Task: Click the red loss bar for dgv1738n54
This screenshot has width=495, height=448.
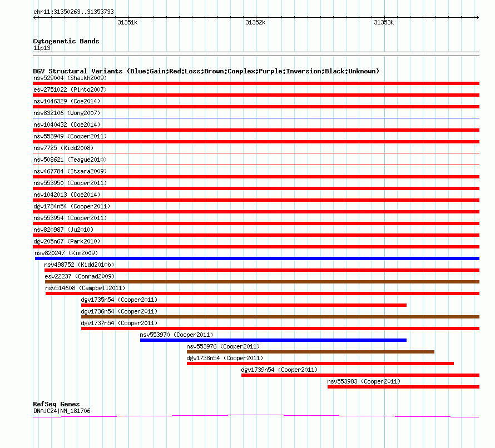Action: (320, 364)
